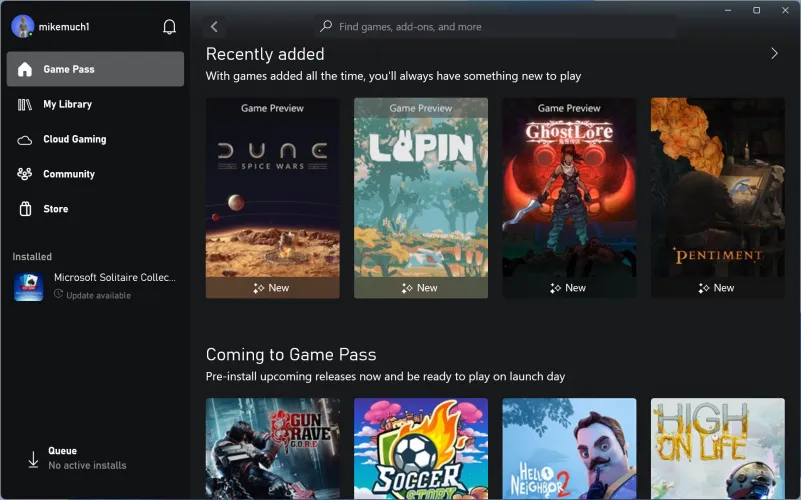Select the GhostLore game cover
801x500 pixels.
569,197
